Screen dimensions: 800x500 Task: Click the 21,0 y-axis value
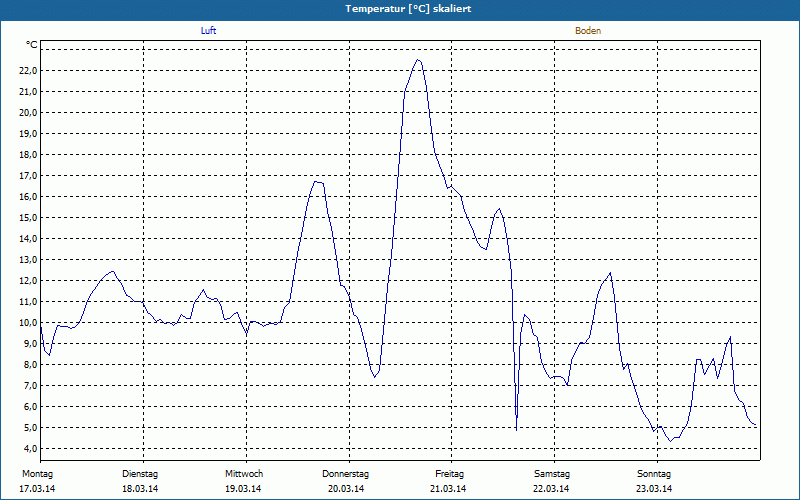28,92
